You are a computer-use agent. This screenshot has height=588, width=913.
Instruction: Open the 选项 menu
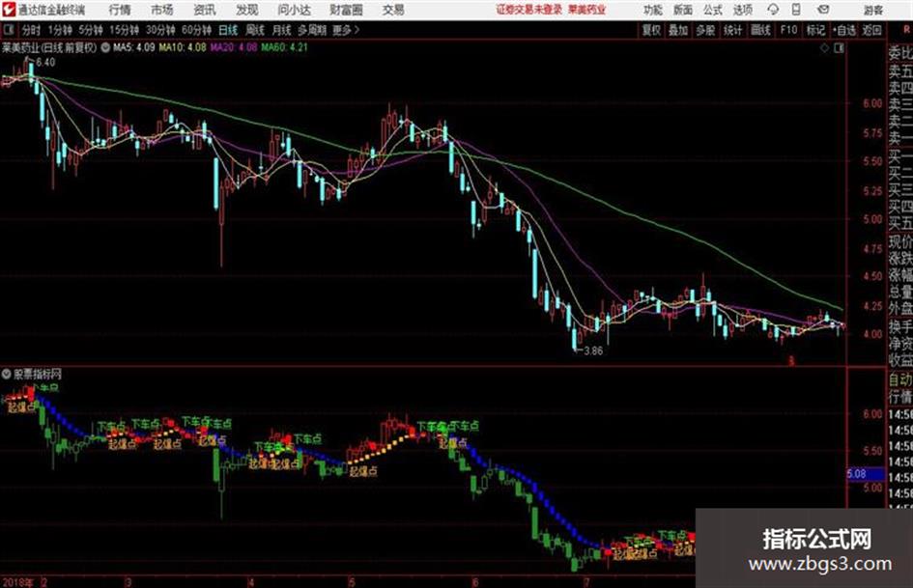(x=742, y=10)
